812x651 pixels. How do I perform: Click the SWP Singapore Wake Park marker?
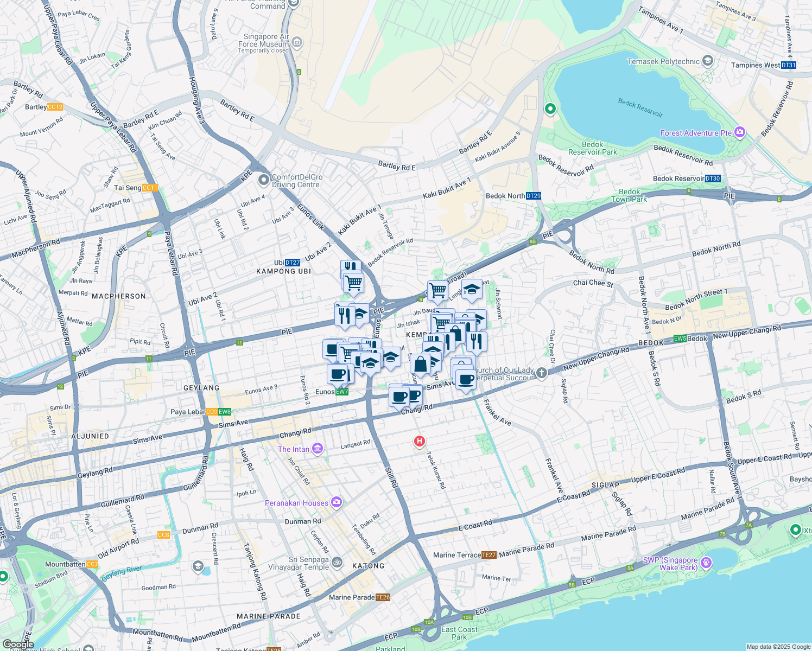click(706, 563)
